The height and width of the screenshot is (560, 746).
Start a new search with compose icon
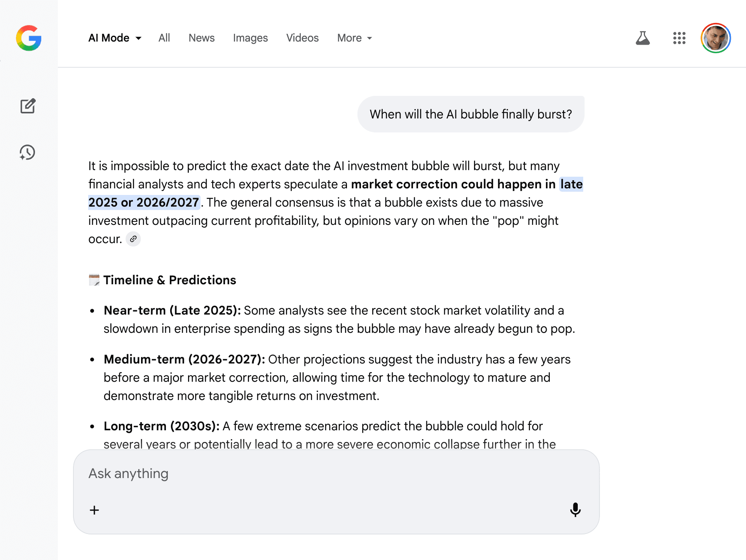(28, 106)
